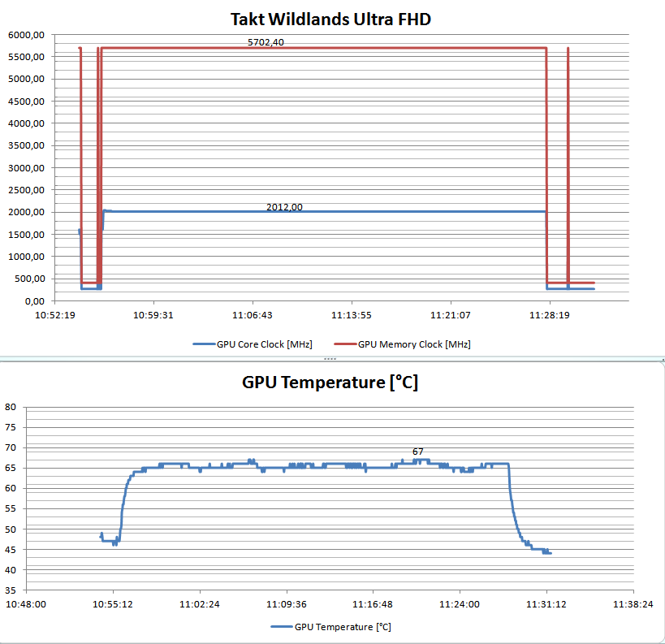Click the 50 temperature axis label
This screenshot has height=644, width=665.
pyautogui.click(x=11, y=529)
